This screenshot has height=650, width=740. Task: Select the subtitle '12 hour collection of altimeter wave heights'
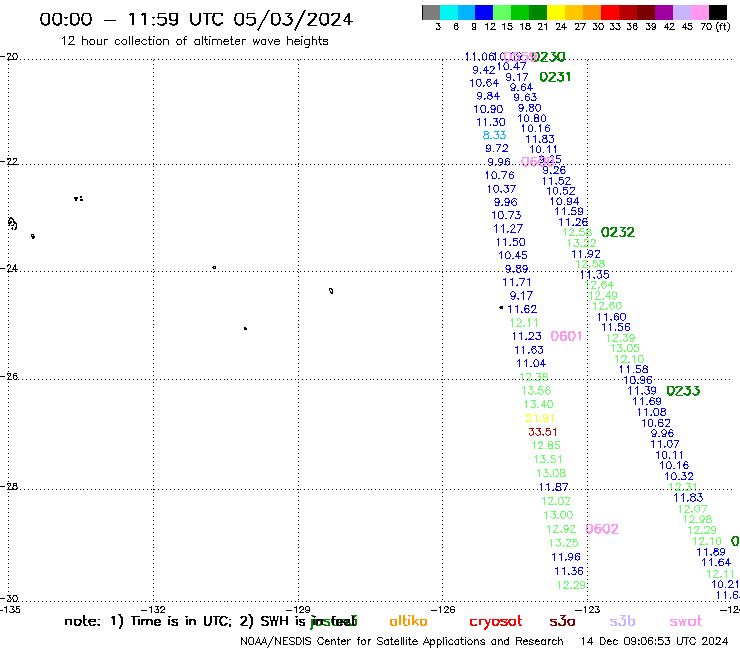click(194, 41)
